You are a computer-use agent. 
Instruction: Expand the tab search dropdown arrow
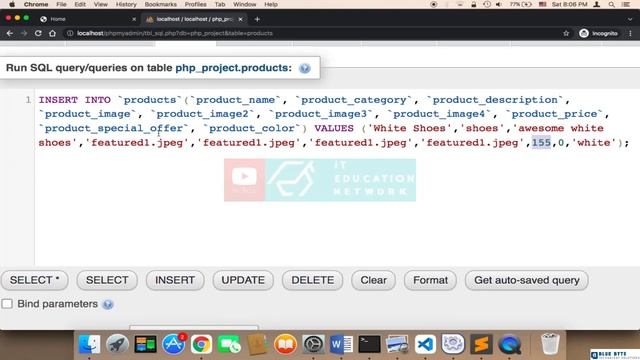630,19
